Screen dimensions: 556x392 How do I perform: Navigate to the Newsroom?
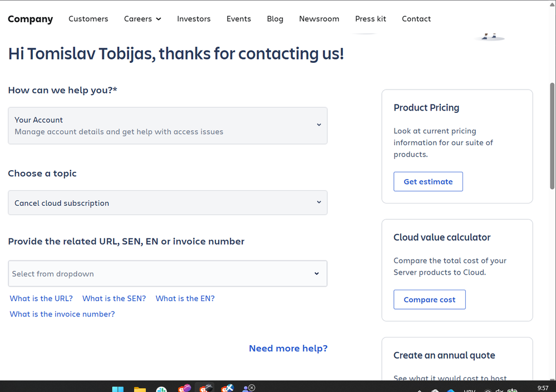(319, 19)
